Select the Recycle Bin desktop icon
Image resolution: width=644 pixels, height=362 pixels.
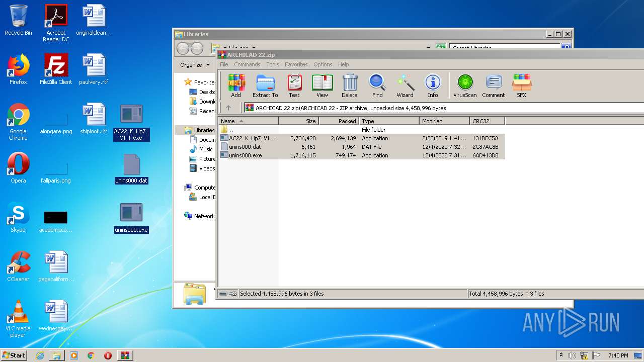(18, 20)
